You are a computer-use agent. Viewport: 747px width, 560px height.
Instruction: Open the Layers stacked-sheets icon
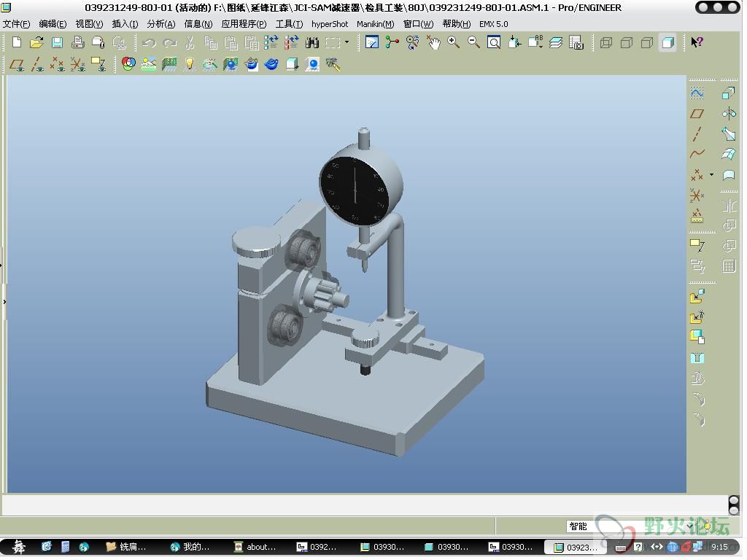pyautogui.click(x=557, y=43)
